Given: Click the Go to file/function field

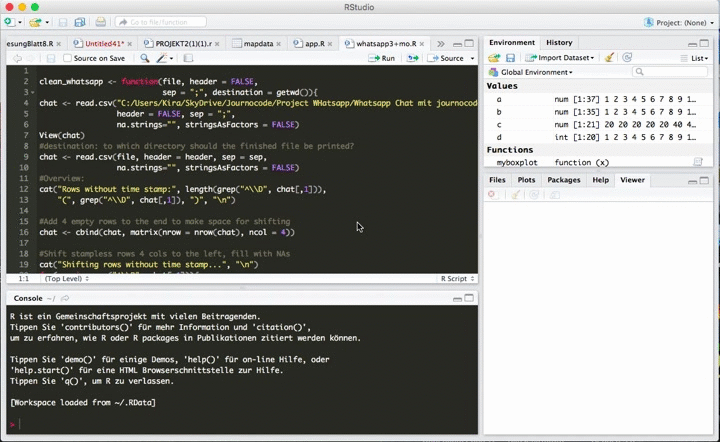Looking at the screenshot, I should pyautogui.click(x=160, y=21).
